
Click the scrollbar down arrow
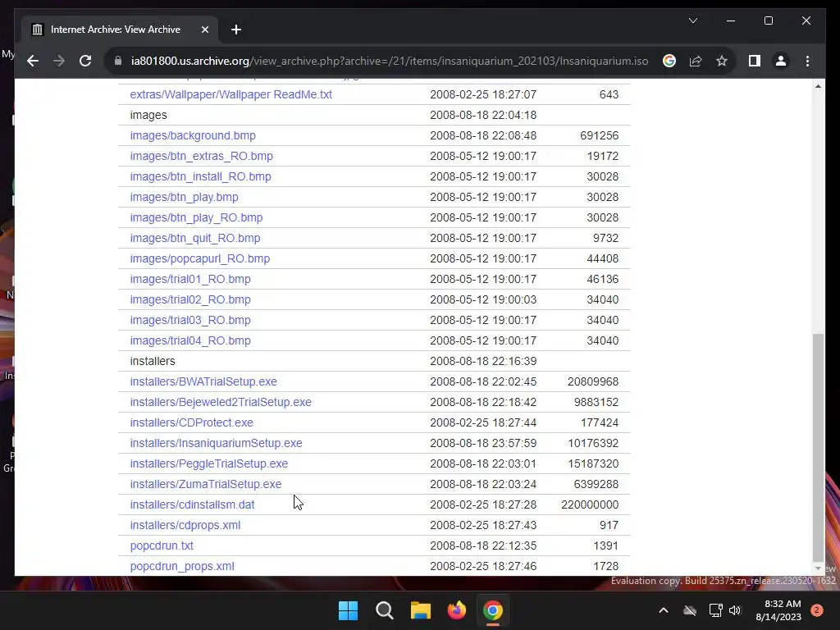[818, 568]
